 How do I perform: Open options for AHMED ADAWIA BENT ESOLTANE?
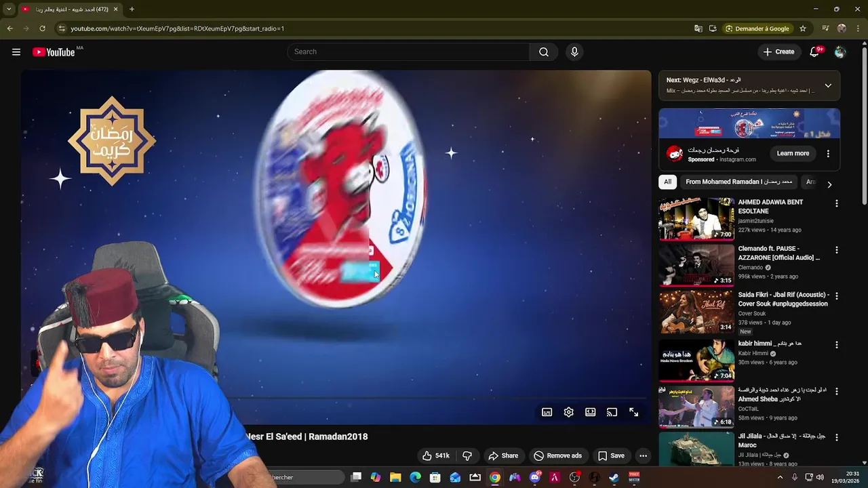pyautogui.click(x=836, y=203)
